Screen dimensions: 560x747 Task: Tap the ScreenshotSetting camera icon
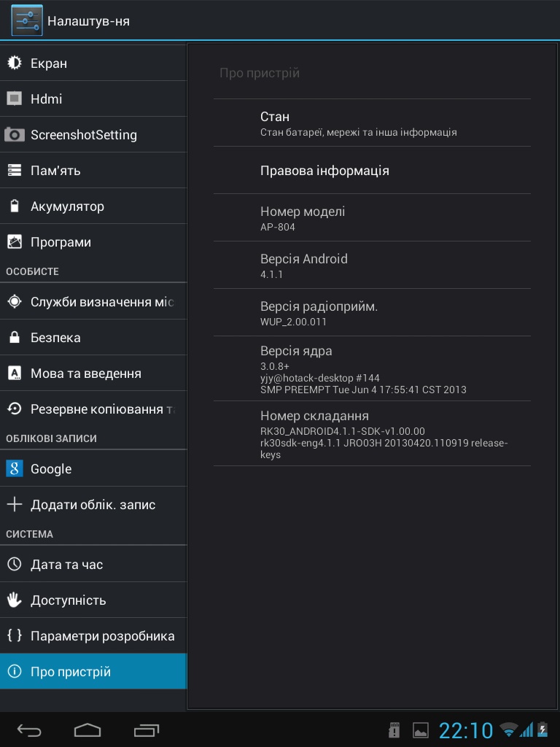(x=15, y=135)
